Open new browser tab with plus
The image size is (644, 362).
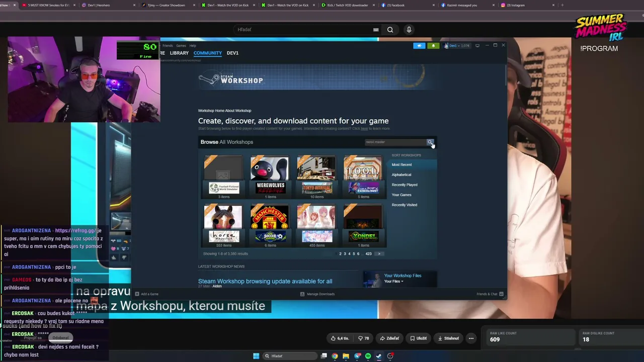point(562,5)
